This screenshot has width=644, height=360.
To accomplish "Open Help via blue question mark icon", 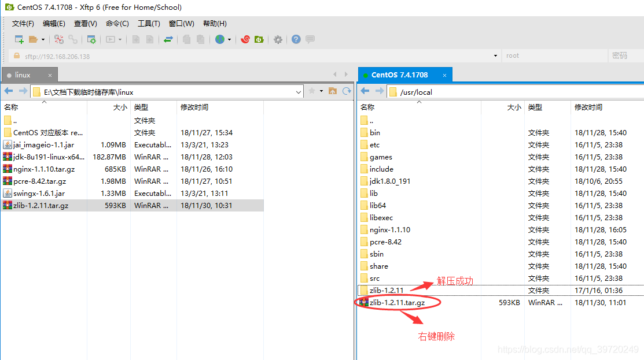I will (x=296, y=39).
